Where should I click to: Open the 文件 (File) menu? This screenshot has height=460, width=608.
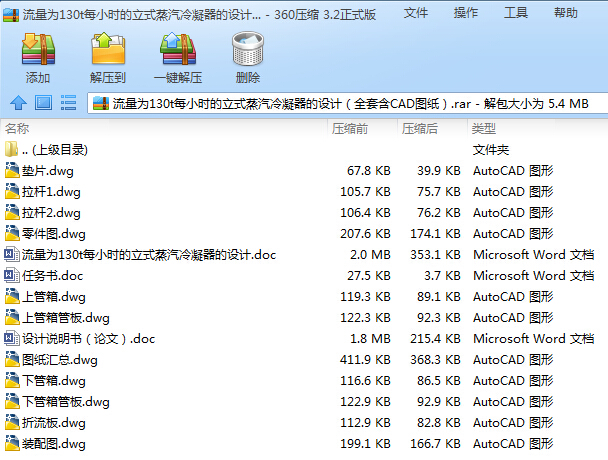click(416, 13)
